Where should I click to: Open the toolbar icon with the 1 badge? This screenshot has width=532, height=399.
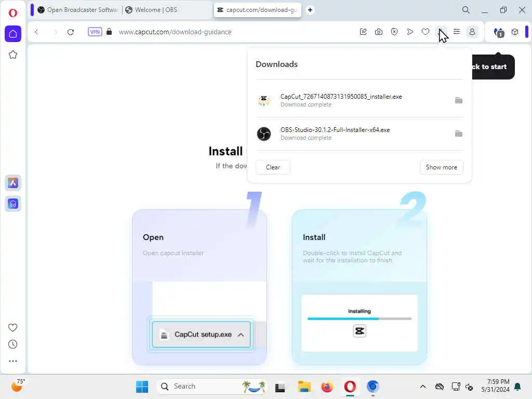[x=499, y=32]
